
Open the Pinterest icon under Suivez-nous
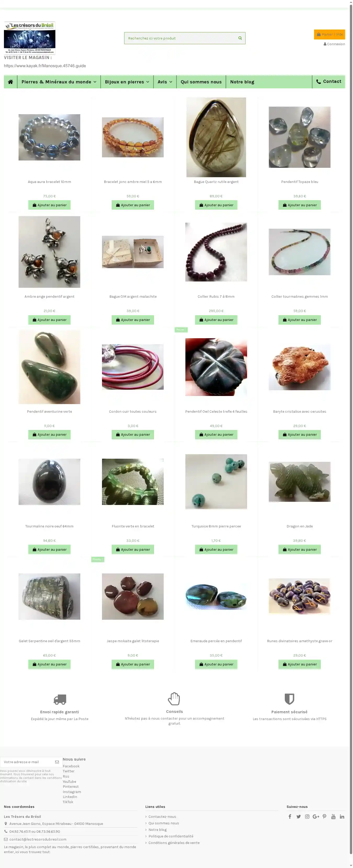[324, 817]
